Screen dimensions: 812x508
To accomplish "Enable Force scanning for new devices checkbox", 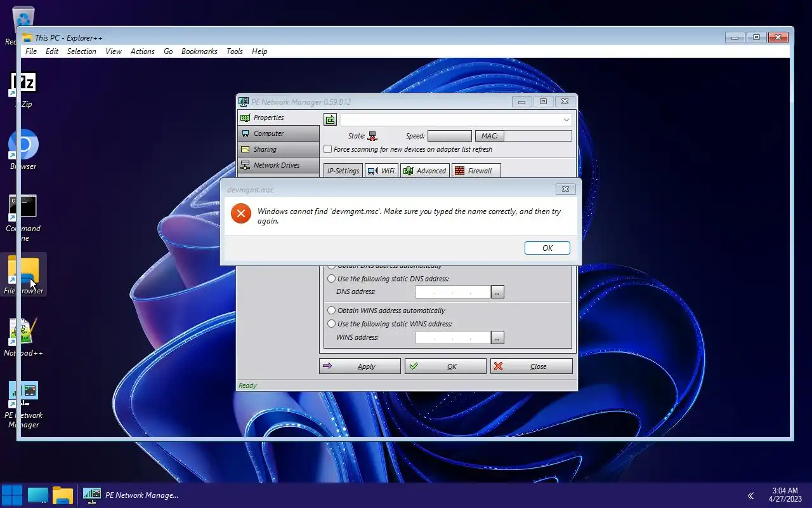I will pos(328,149).
